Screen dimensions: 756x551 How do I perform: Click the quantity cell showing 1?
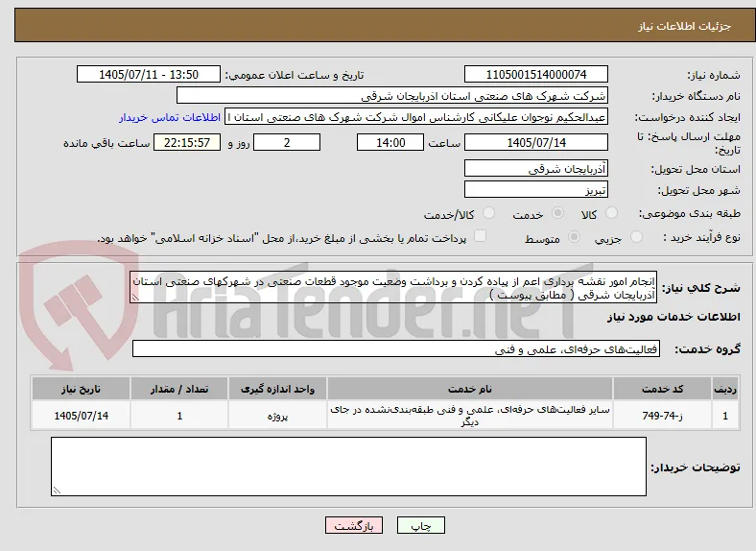click(x=179, y=416)
